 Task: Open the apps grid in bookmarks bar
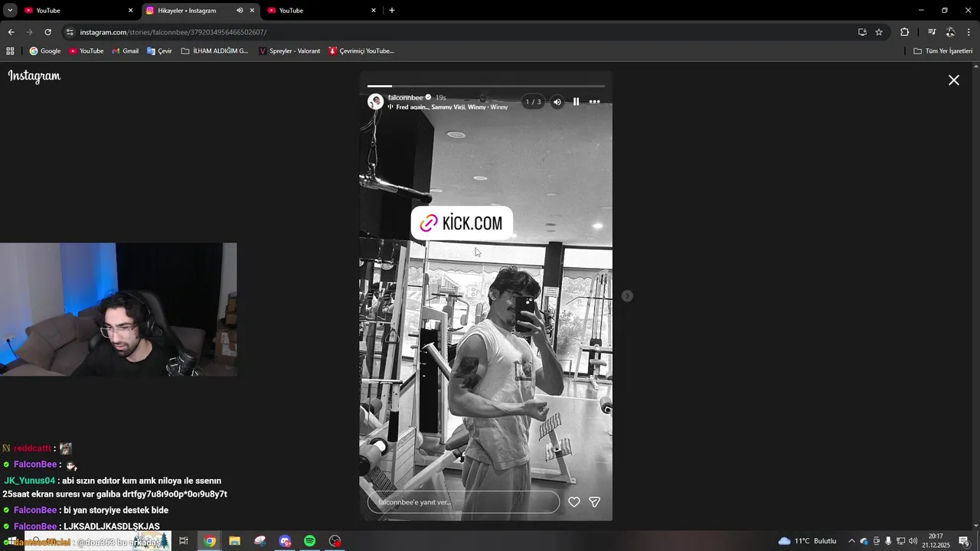point(10,51)
